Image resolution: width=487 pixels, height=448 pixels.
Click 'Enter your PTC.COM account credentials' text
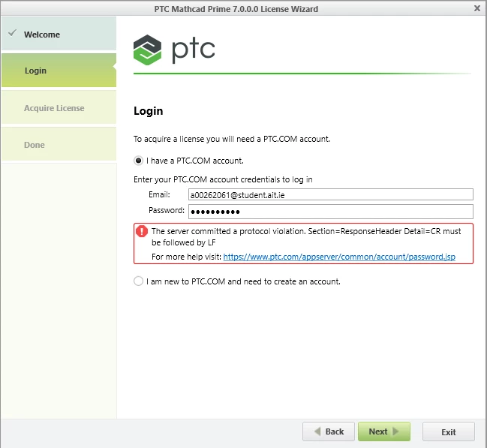point(223,179)
